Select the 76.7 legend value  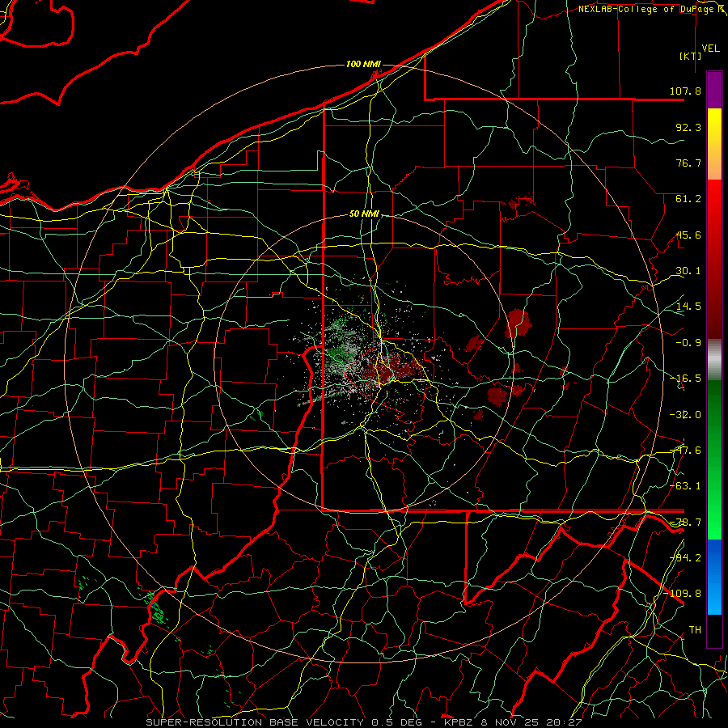(x=688, y=163)
